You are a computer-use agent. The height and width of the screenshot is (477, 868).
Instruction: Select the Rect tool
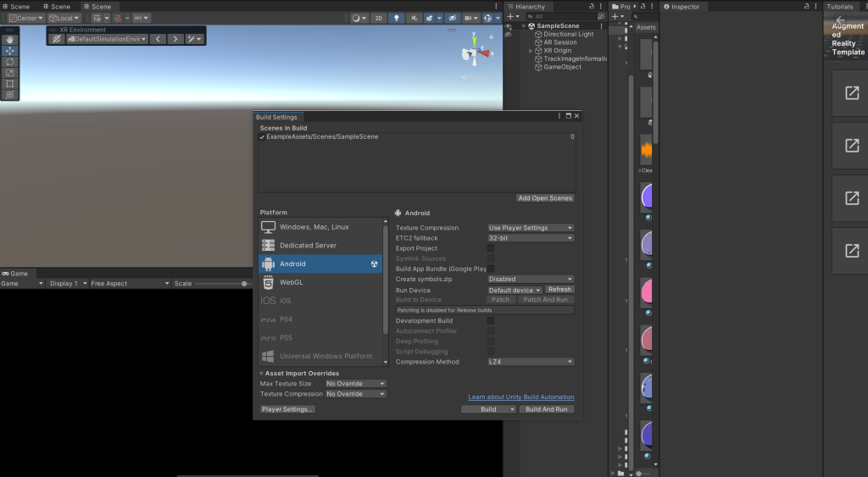coord(10,84)
